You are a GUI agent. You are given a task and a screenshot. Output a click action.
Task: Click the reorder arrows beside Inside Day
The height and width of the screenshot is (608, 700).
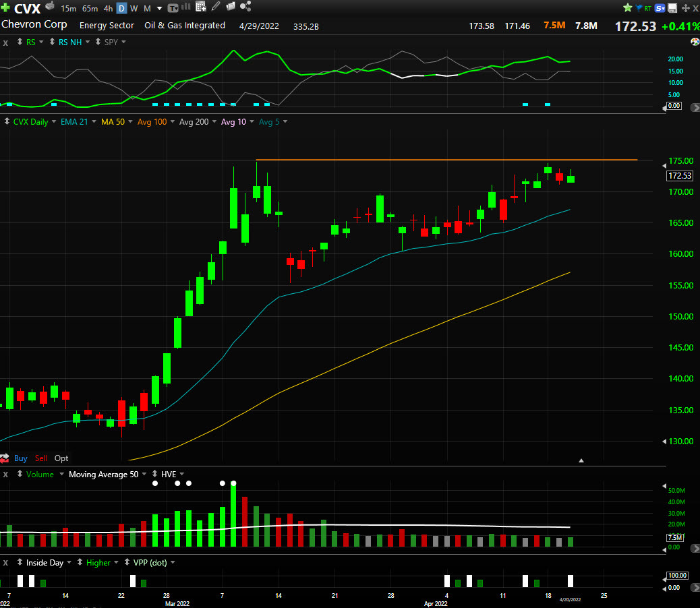[x=20, y=562]
